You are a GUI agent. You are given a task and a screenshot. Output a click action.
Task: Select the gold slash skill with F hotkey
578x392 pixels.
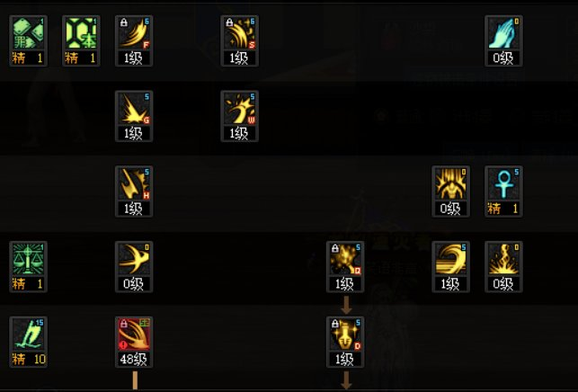(x=134, y=33)
